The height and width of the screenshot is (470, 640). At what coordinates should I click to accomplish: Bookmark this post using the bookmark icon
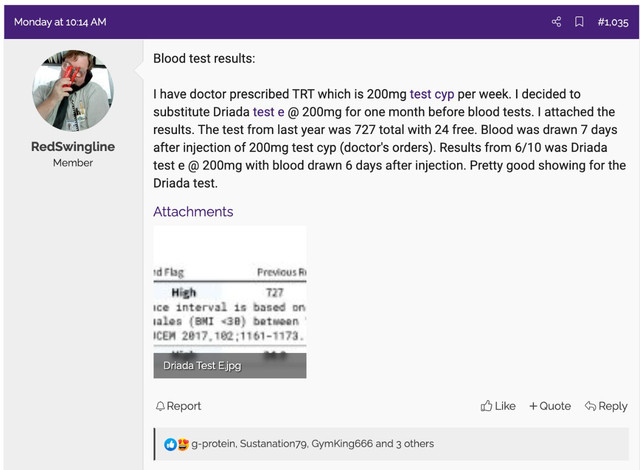[x=579, y=22]
